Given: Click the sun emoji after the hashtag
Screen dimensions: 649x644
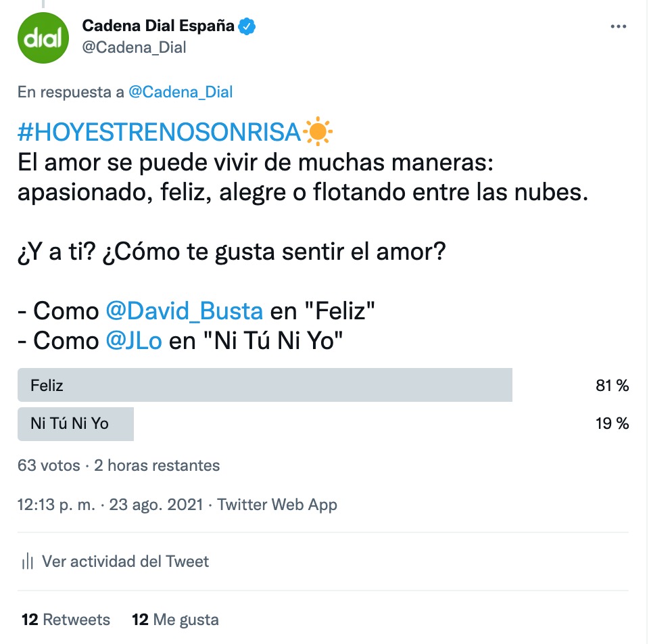Looking at the screenshot, I should (318, 132).
